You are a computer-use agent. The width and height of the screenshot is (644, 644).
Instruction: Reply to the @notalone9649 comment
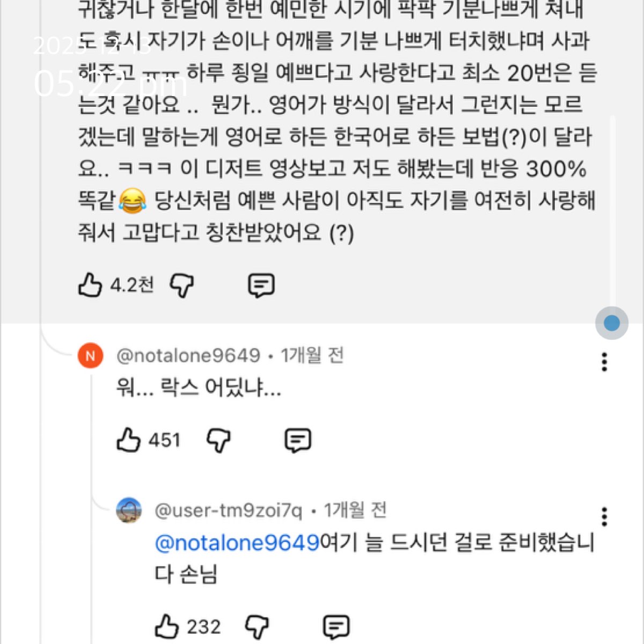pyautogui.click(x=297, y=441)
